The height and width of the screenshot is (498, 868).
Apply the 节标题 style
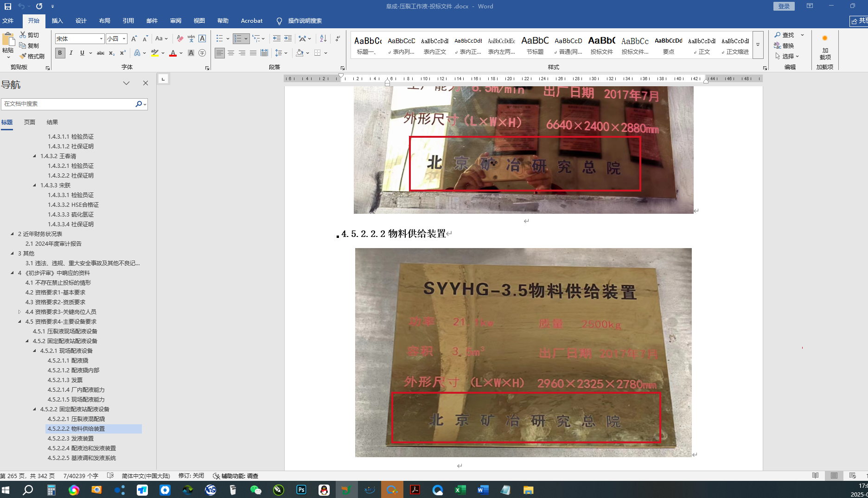point(535,45)
